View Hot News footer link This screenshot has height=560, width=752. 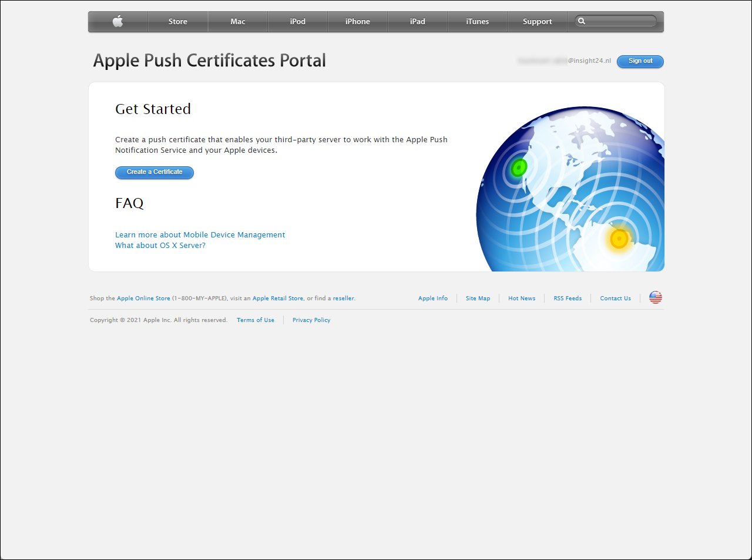(x=522, y=299)
